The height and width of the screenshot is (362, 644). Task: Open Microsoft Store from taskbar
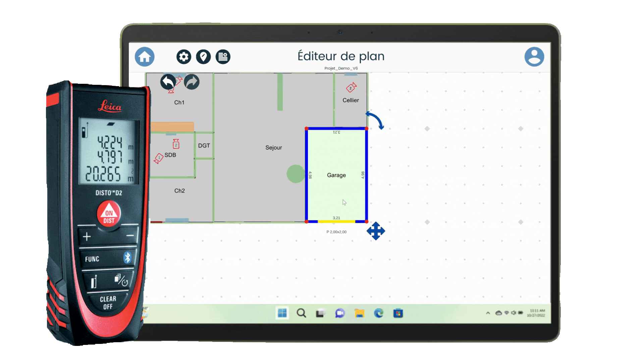click(398, 313)
